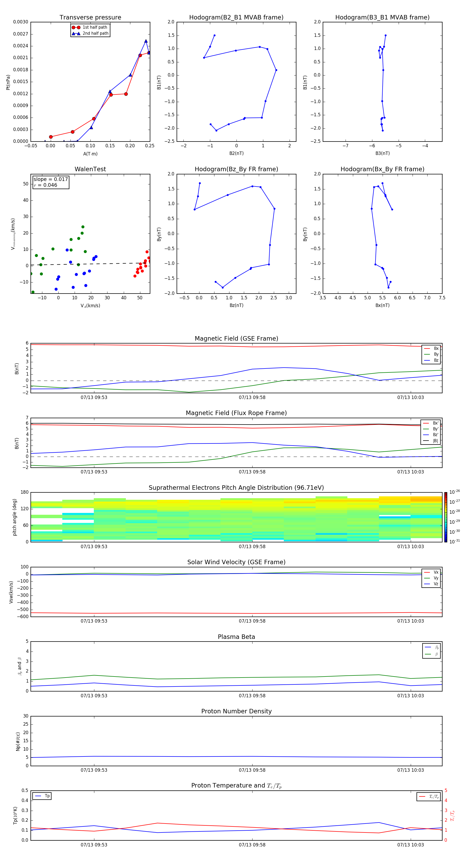Click the "Magnetic Field (GSE Frame)" title

236,339
